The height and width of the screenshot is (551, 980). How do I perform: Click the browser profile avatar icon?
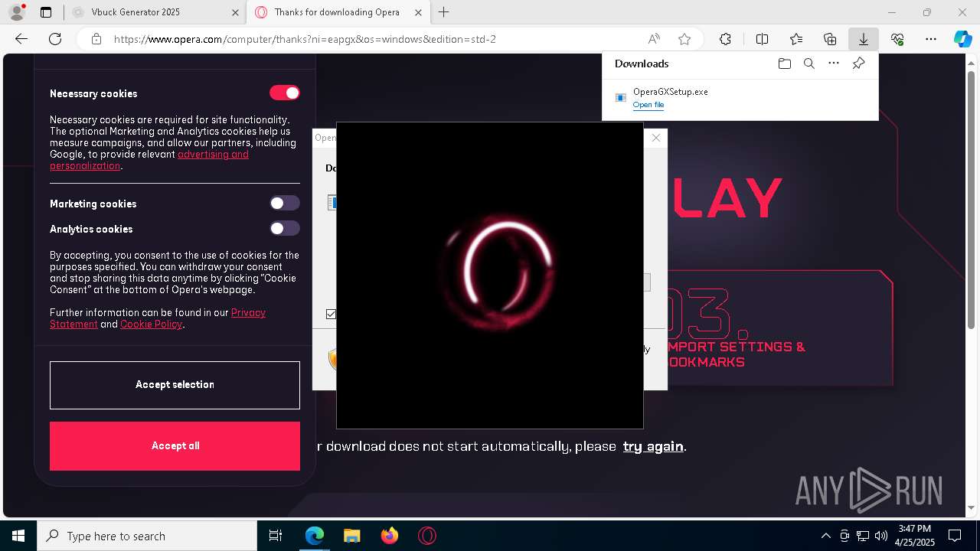(16, 12)
